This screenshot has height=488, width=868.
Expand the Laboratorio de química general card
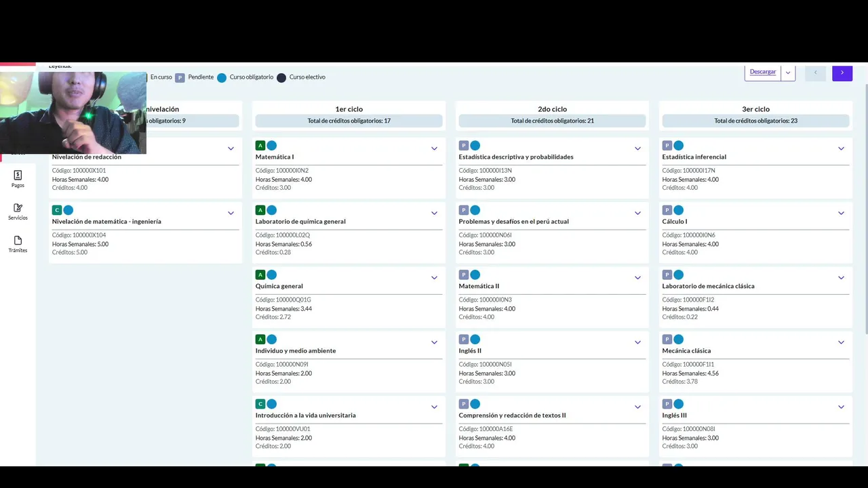pos(434,213)
